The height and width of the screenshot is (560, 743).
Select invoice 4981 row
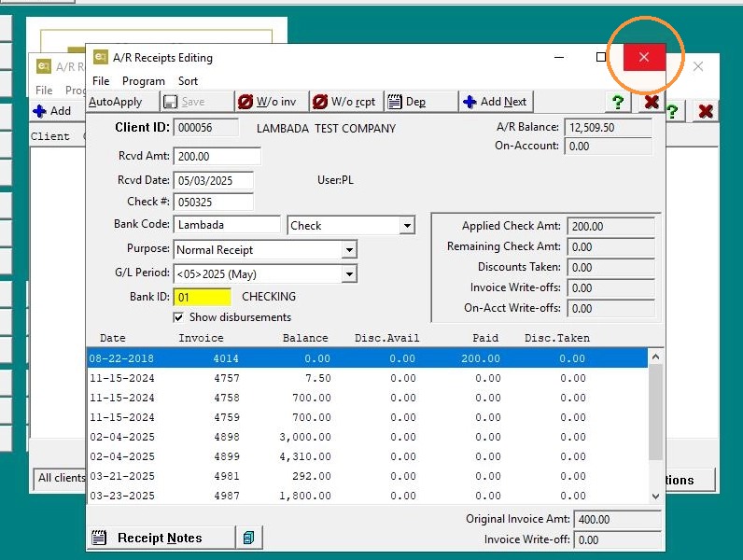click(367, 476)
